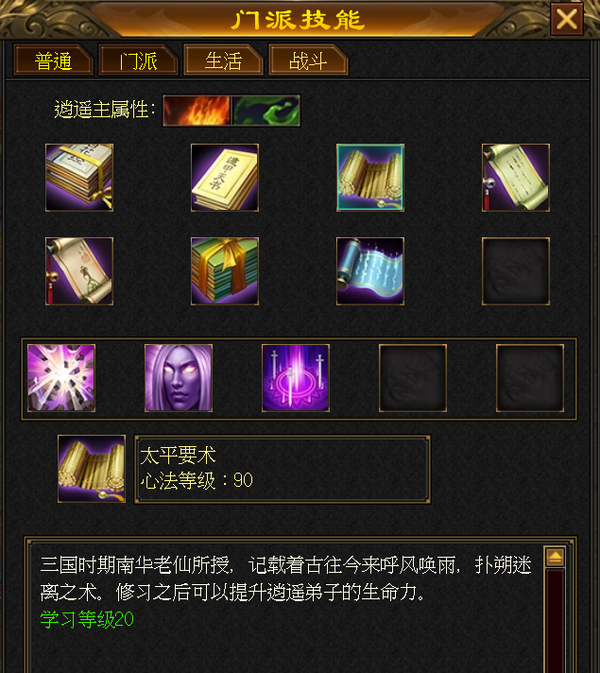
Task: Choose the paper scroll with red tassel
Action: pos(516,177)
